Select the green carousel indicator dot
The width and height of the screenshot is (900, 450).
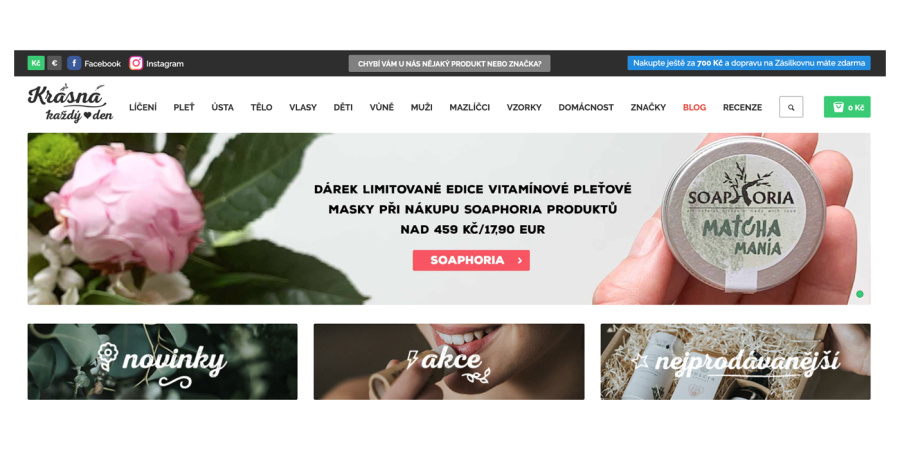click(x=859, y=294)
